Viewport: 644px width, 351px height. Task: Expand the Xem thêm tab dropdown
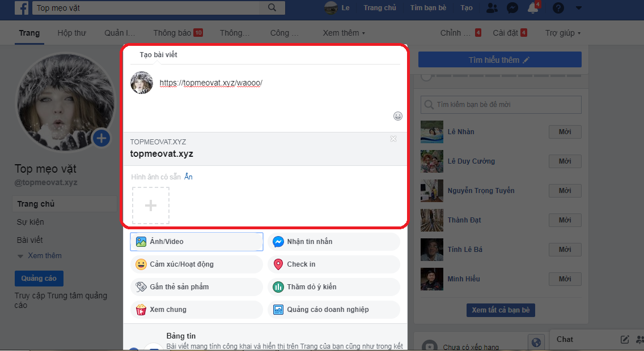point(344,33)
